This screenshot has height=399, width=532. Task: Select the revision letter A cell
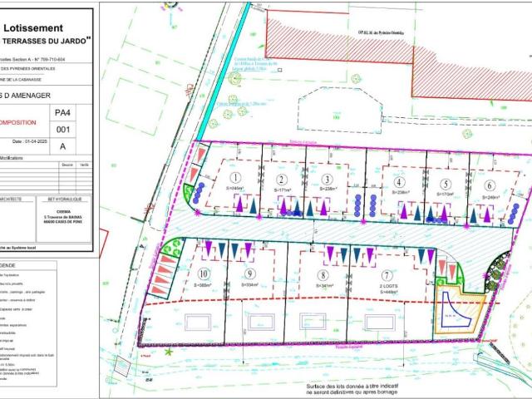[63, 146]
